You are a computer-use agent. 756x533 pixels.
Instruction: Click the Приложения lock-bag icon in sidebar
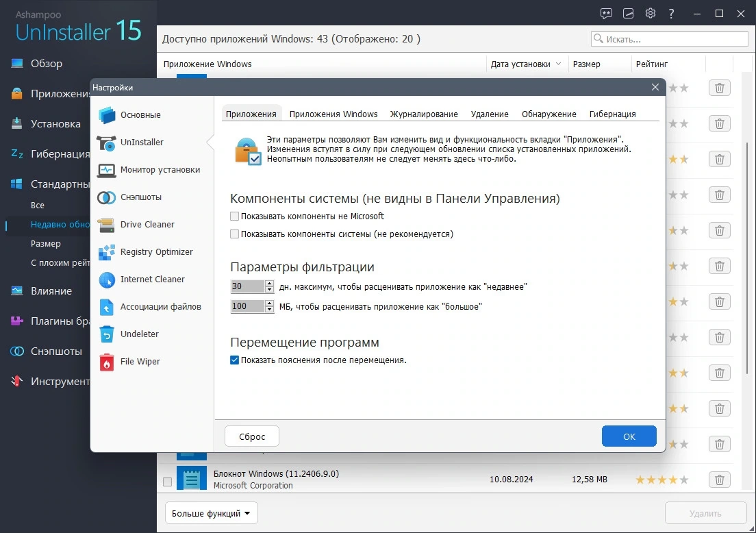click(x=17, y=93)
